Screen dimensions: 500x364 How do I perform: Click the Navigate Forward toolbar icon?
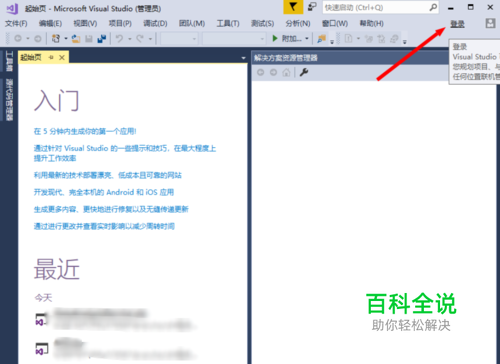[38, 39]
